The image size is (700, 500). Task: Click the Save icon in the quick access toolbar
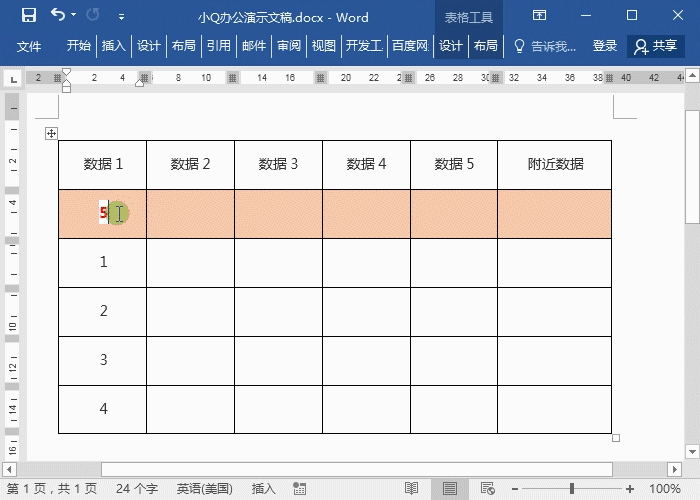pos(29,16)
